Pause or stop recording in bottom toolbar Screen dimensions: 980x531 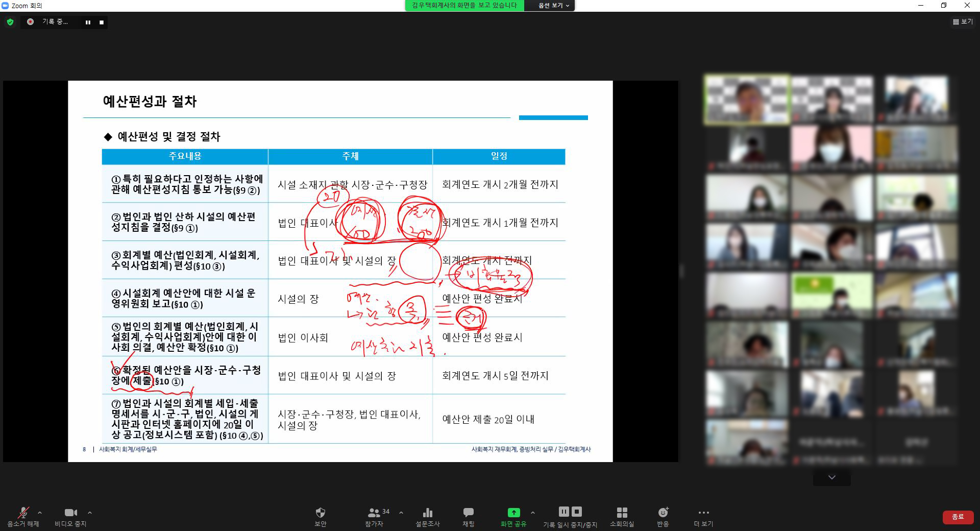(x=570, y=512)
